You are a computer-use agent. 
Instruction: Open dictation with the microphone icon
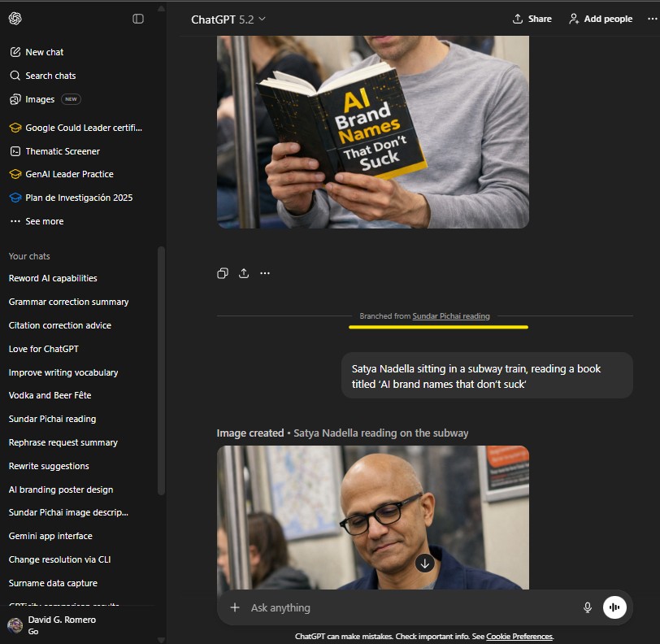coord(587,607)
